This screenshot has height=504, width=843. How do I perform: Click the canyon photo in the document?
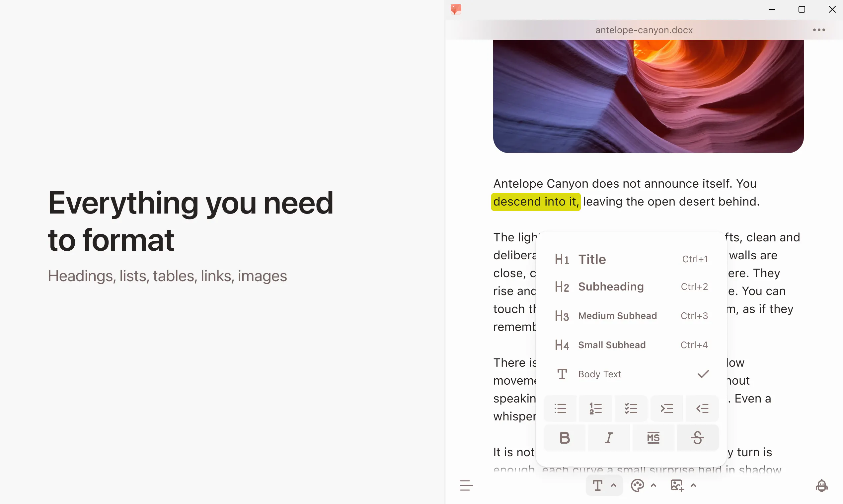648,96
